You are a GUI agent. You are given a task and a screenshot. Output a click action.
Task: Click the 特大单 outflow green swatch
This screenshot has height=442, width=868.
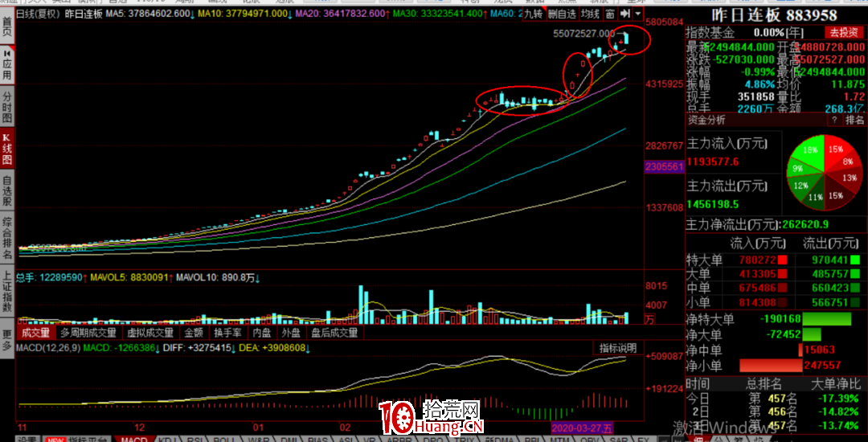point(854,259)
